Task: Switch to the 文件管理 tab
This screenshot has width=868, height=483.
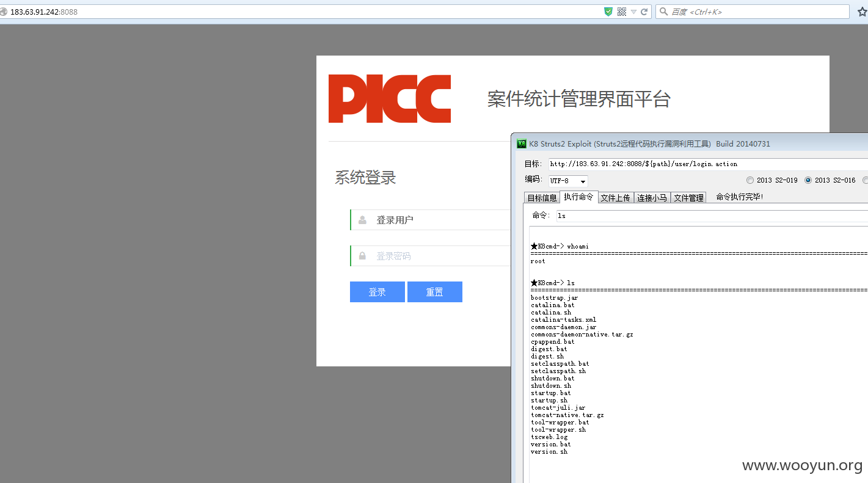Action: pyautogui.click(x=689, y=198)
